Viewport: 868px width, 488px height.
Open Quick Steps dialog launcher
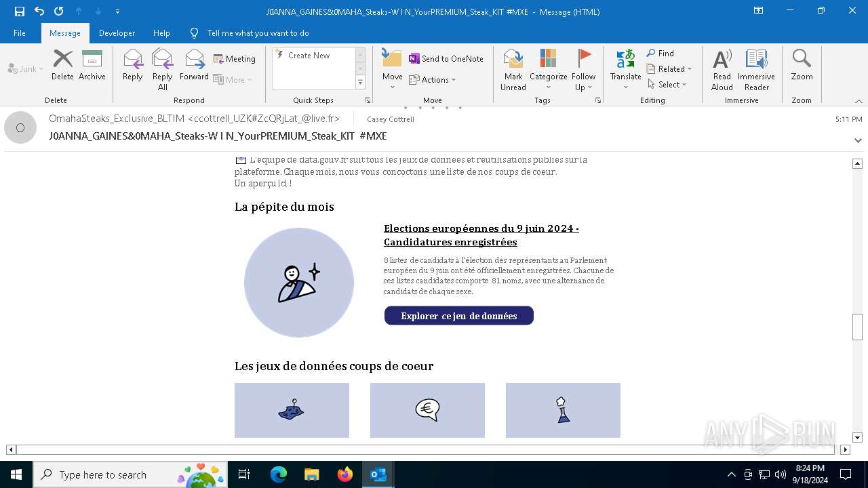tap(368, 100)
